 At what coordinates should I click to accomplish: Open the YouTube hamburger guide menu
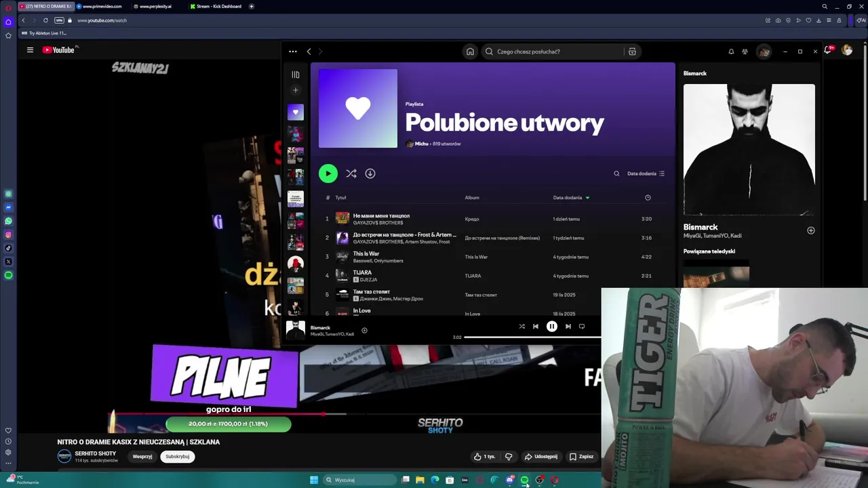pos(30,50)
